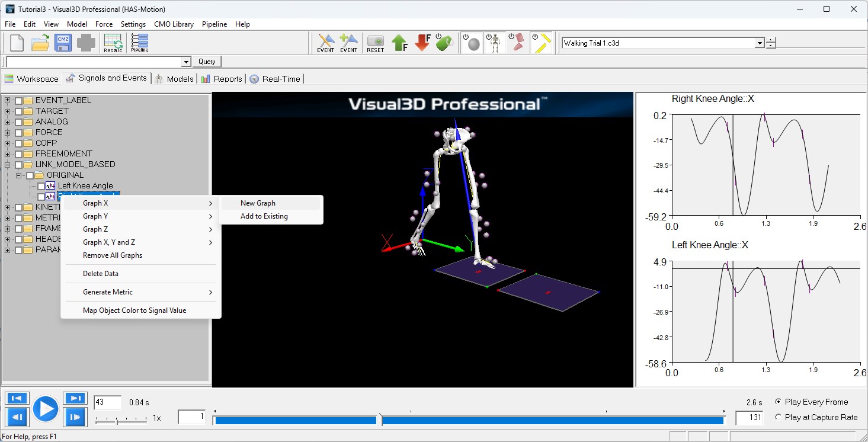This screenshot has width=868, height=442.
Task: Click the Query button
Action: [x=207, y=62]
